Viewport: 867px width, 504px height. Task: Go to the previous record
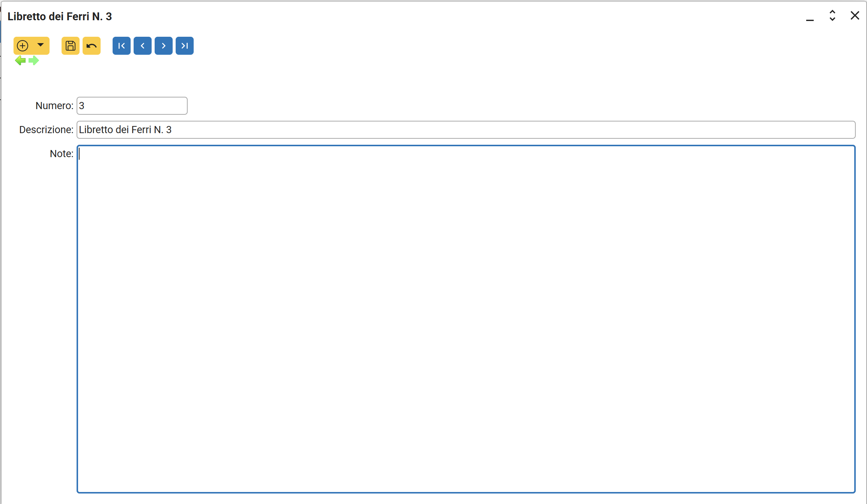(143, 46)
